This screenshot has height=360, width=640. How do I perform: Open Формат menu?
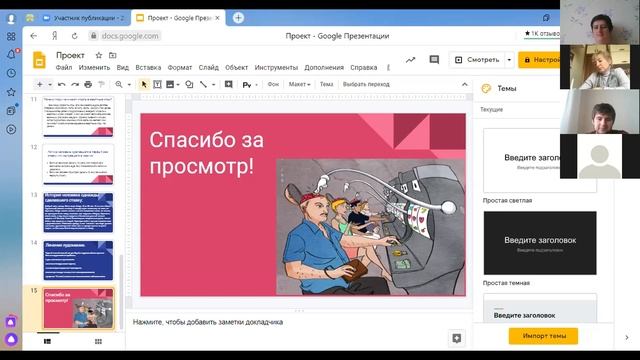click(x=180, y=68)
